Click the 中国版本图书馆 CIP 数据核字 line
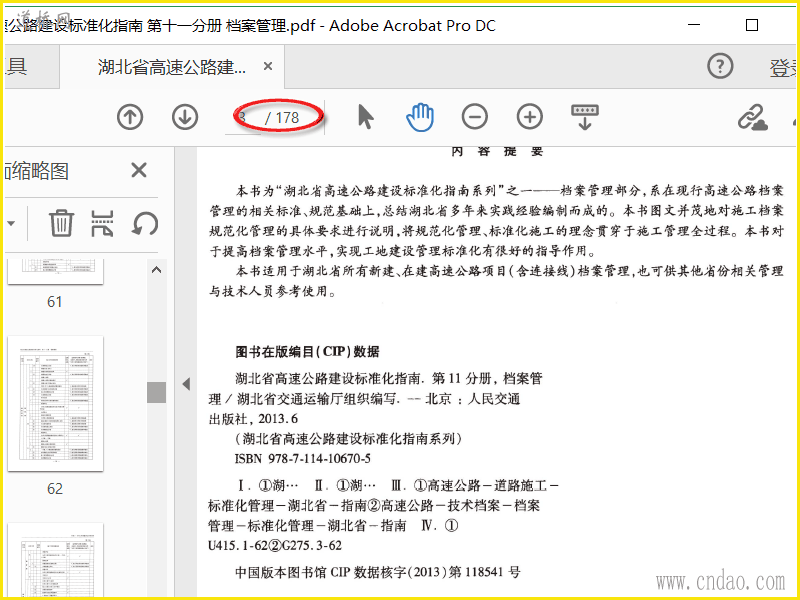Viewport: 800px width, 600px height. point(378,572)
